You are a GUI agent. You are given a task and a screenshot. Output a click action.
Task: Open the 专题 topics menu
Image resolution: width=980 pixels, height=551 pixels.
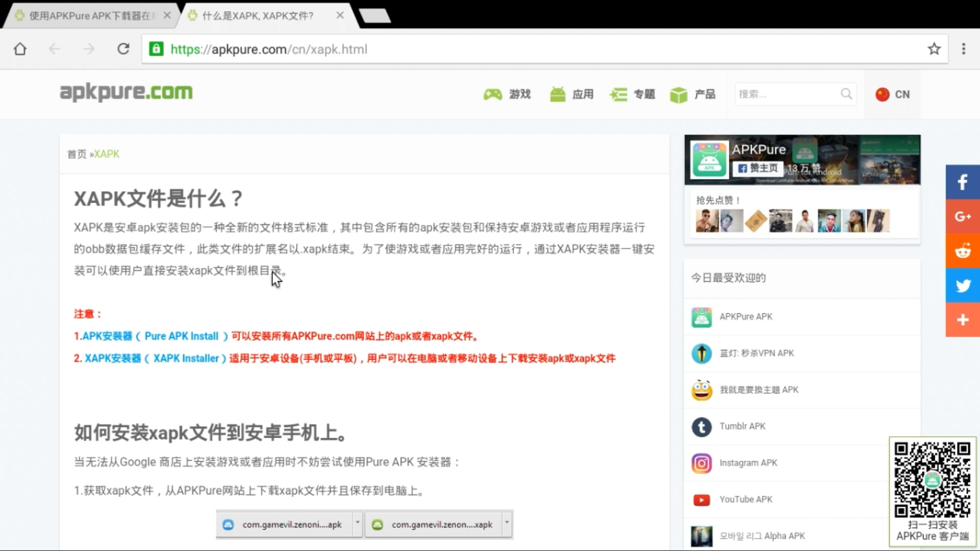pos(632,94)
